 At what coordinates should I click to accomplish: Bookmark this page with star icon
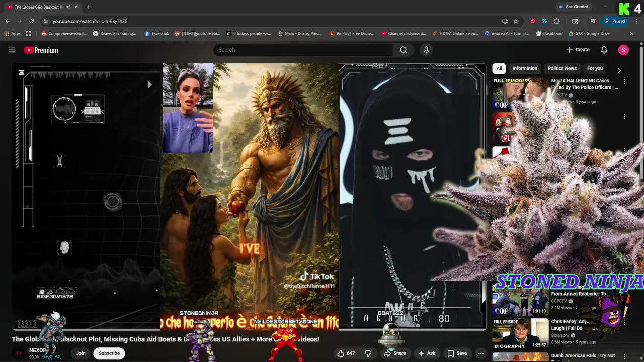516,21
